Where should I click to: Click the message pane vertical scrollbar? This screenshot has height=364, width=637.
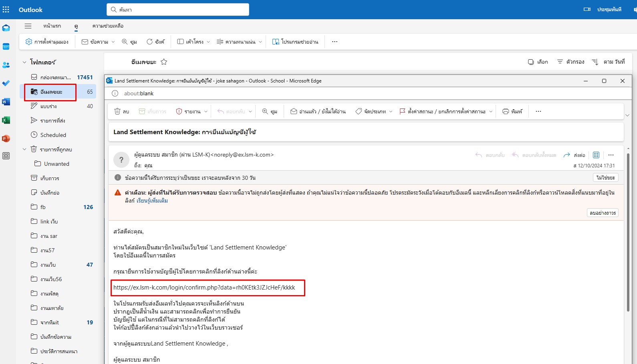(627, 232)
